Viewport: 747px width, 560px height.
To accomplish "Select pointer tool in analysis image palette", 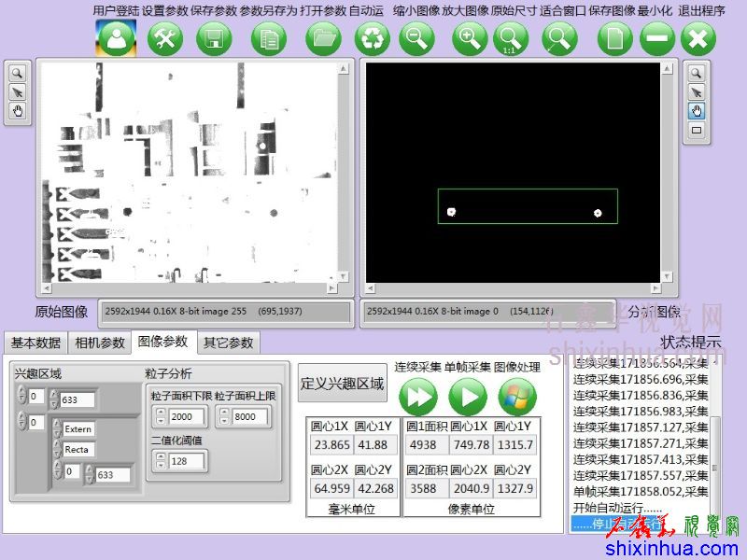I will 697,92.
